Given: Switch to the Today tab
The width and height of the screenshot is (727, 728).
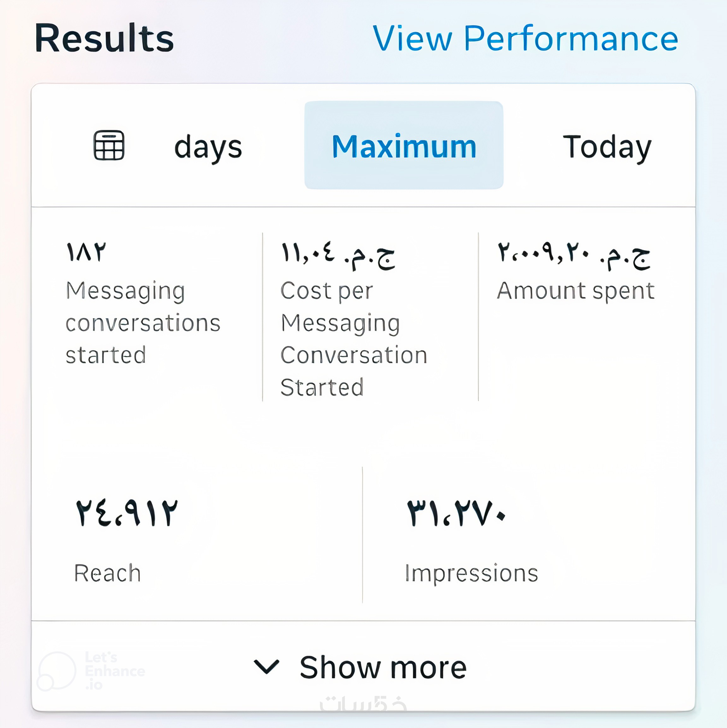Looking at the screenshot, I should pyautogui.click(x=607, y=147).
